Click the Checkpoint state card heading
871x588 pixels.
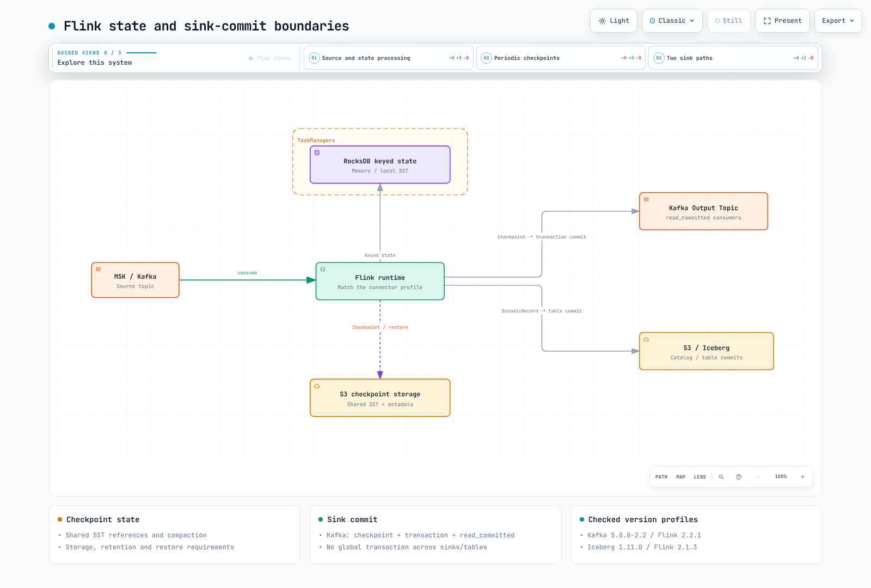coord(103,519)
